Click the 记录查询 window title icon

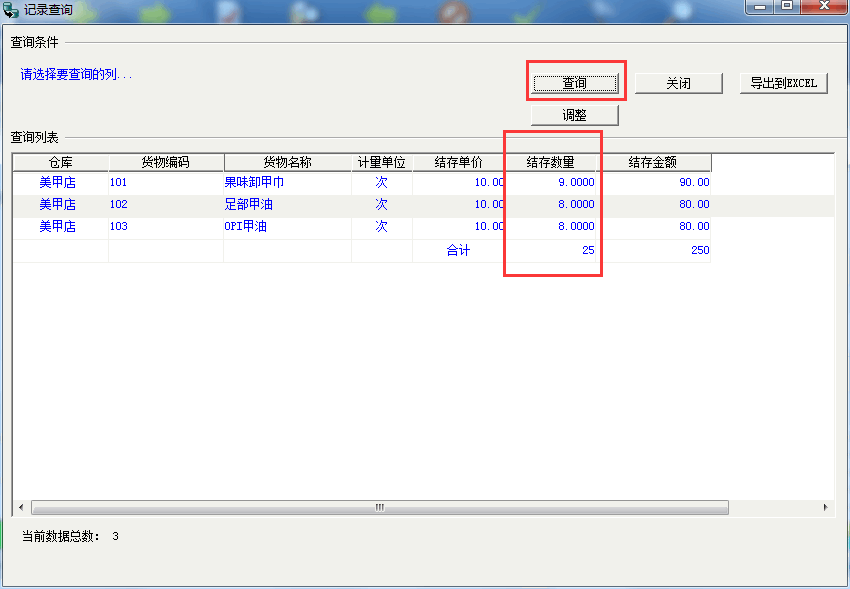pos(11,10)
